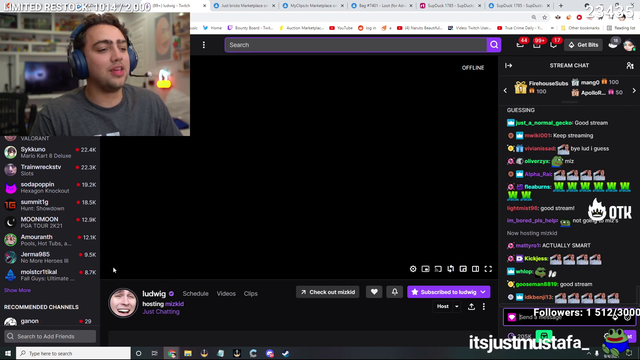The image size is (640, 360).
Task: Open the Reading list button
Action: (621, 28)
